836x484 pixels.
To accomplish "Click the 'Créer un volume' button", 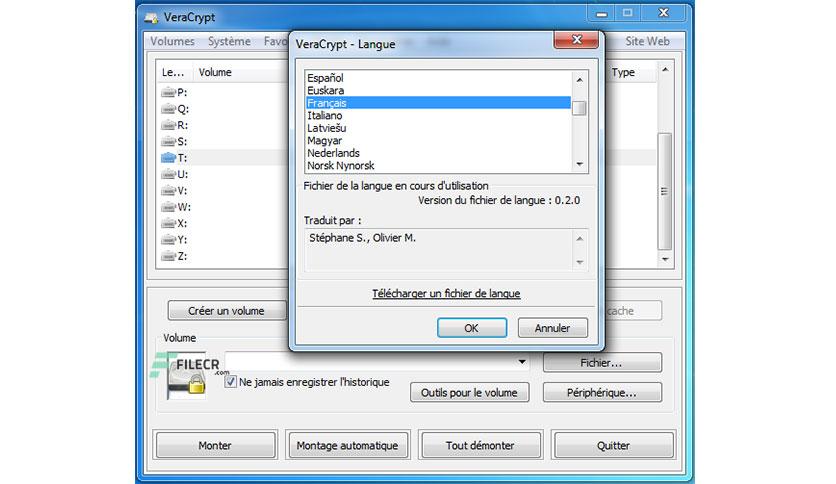I will coord(227,311).
